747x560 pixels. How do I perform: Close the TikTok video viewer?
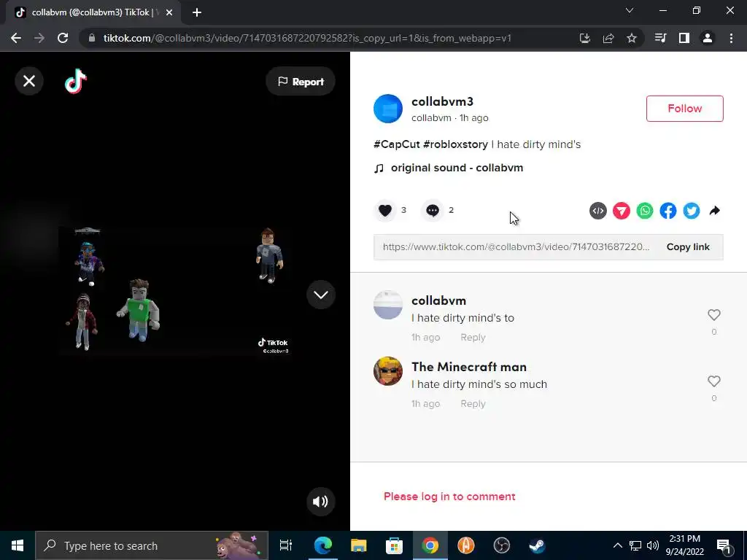coord(29,81)
